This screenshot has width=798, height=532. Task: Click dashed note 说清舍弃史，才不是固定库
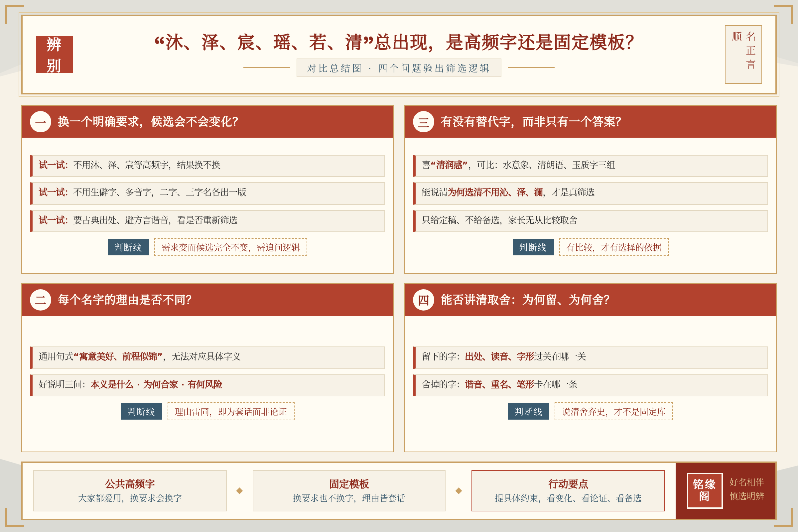pos(614,411)
